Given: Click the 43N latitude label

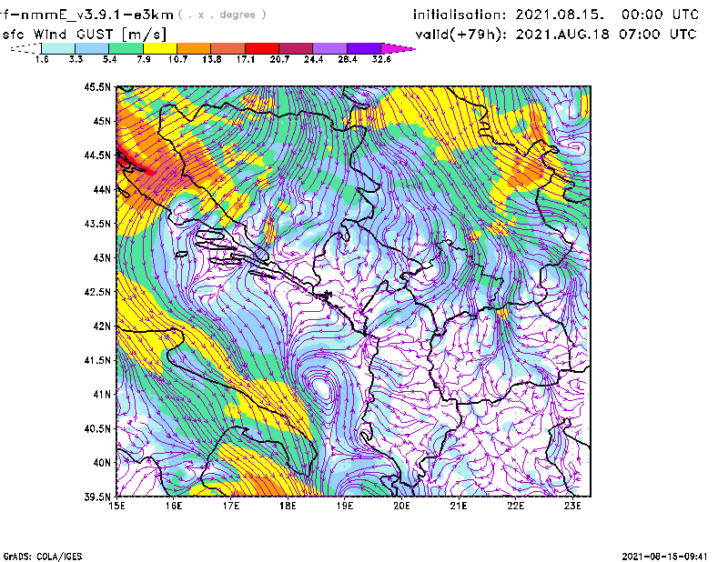Looking at the screenshot, I should 102,257.
